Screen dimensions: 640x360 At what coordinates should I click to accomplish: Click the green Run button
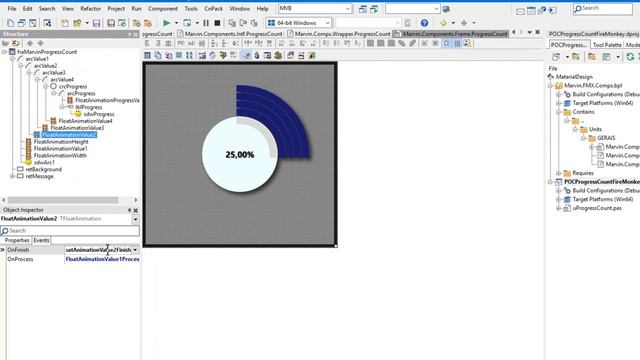pos(167,23)
